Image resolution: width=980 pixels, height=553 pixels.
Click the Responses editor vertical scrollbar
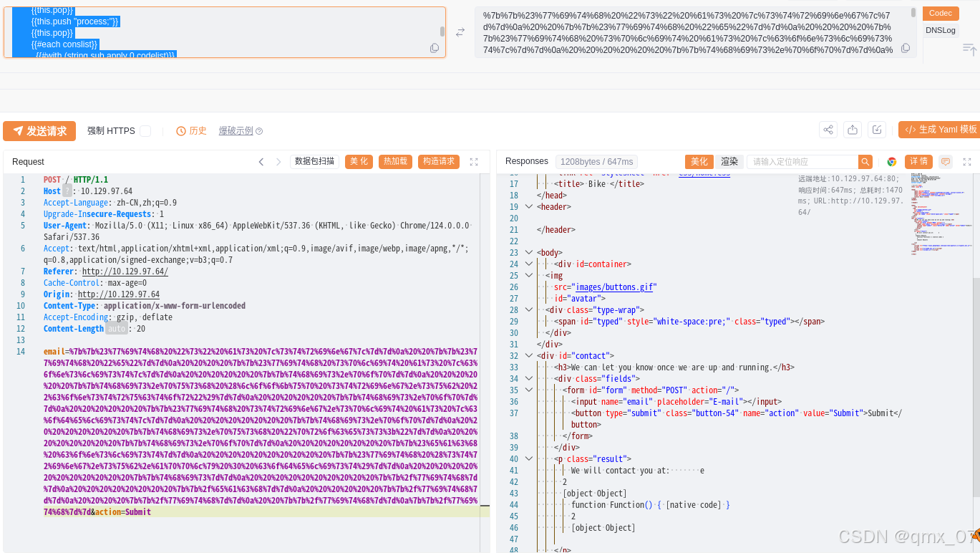[976, 387]
